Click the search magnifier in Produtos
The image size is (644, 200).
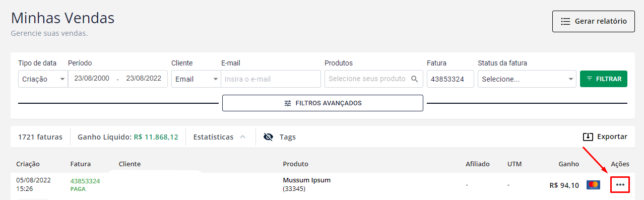pyautogui.click(x=415, y=79)
